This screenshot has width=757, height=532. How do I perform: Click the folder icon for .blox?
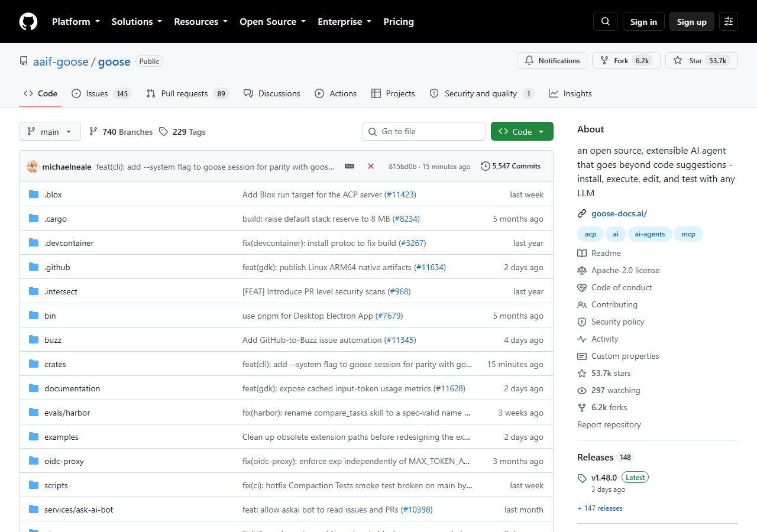(x=34, y=194)
